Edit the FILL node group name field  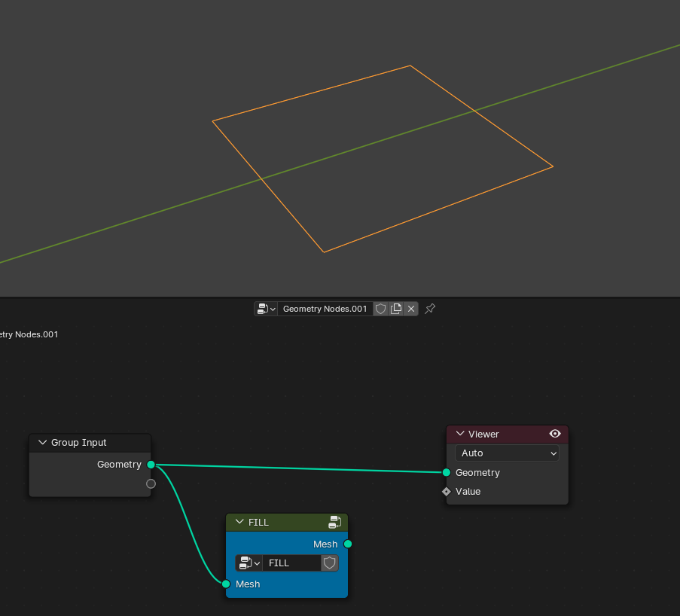click(291, 563)
